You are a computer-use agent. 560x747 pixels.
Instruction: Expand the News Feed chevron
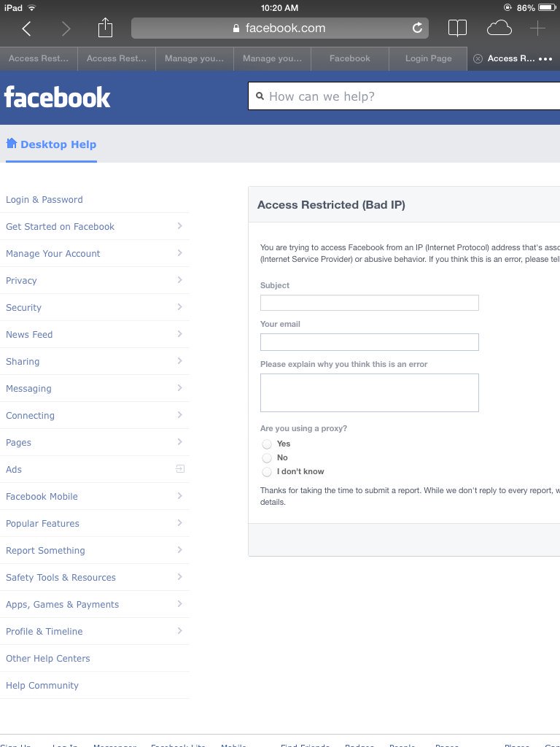[179, 334]
